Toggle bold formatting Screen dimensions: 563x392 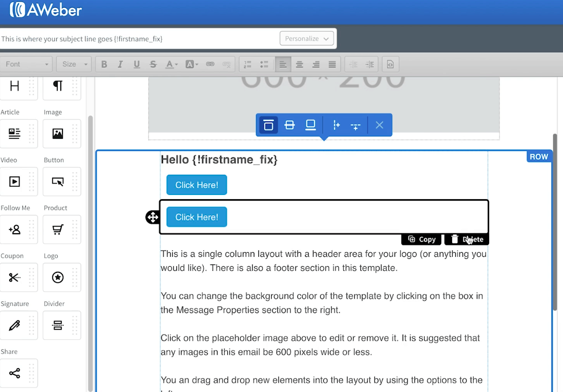(x=104, y=64)
